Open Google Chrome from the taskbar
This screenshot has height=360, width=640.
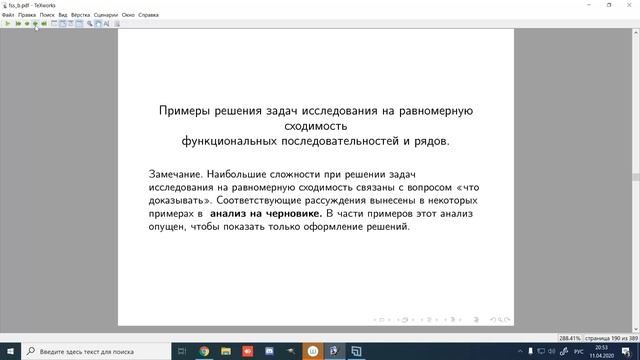click(x=204, y=351)
